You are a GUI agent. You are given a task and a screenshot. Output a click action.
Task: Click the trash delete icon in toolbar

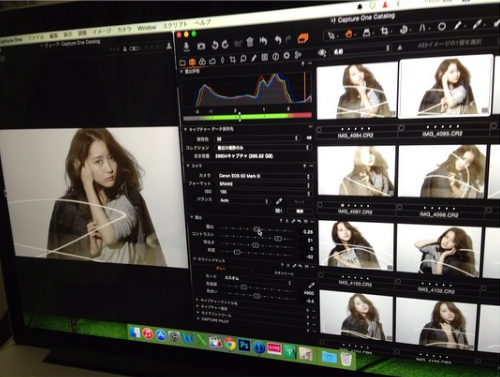[x=250, y=42]
